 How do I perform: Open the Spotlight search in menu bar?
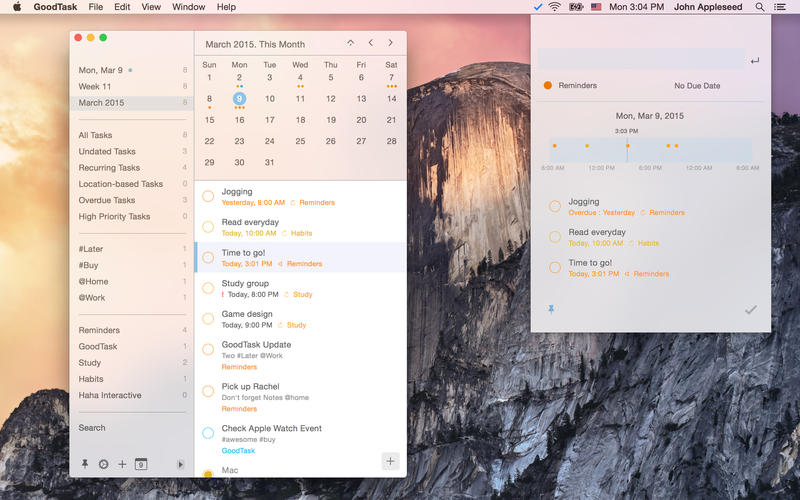760,7
